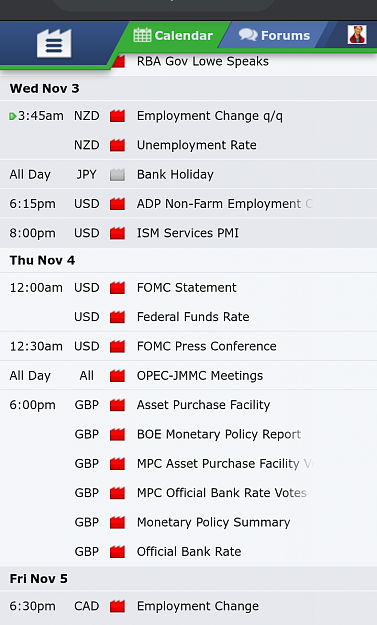Open FOMC Press Conference event
377x625 pixels.
(206, 346)
